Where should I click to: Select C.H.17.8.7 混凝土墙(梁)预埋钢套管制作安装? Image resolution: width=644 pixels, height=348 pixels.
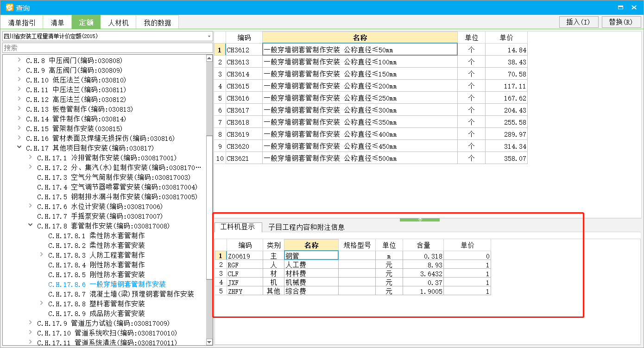point(121,294)
